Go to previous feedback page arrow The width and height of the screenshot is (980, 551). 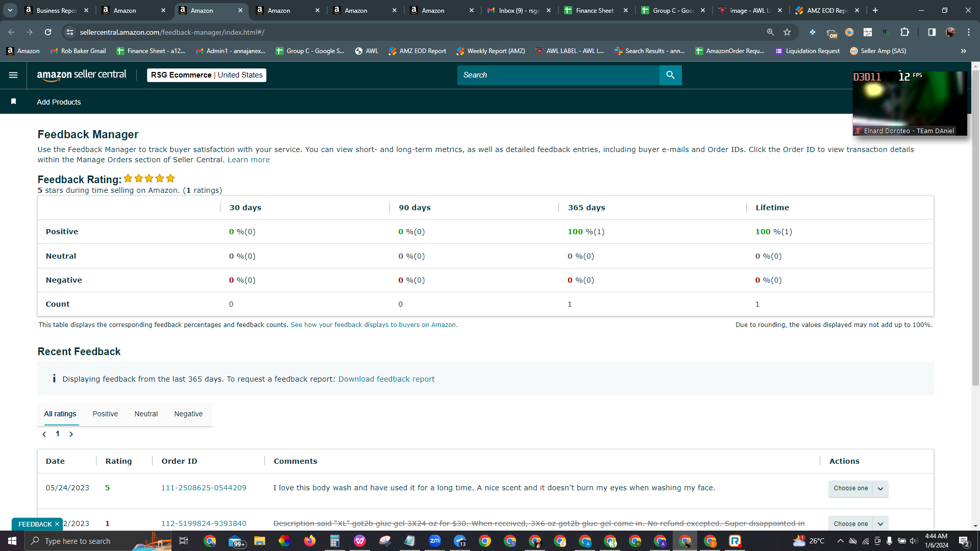[x=44, y=434]
